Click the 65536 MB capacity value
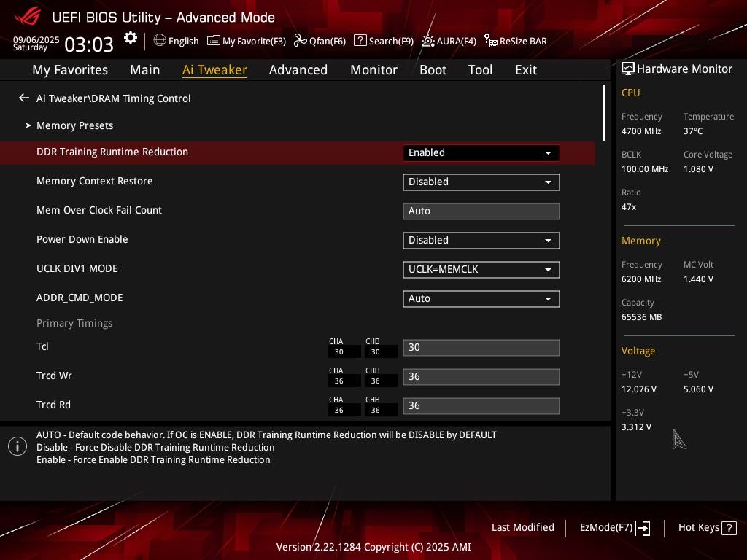The width and height of the screenshot is (747, 560). (642, 317)
